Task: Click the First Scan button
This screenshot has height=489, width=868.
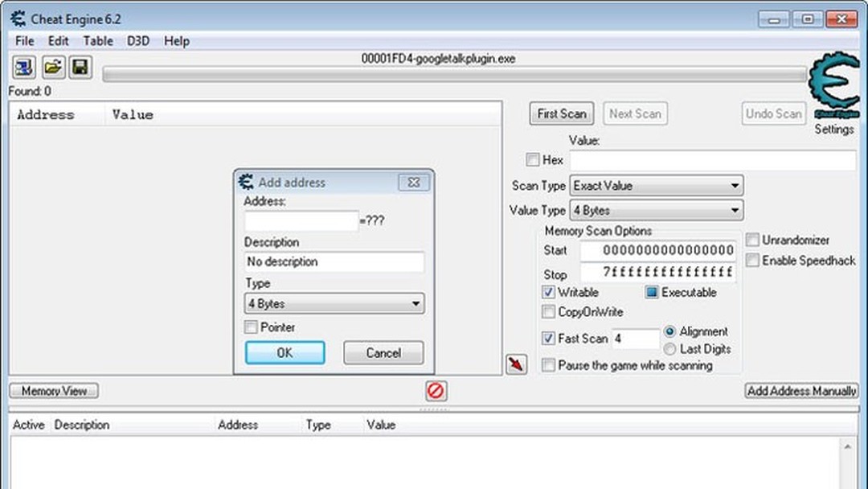Action: tap(561, 113)
